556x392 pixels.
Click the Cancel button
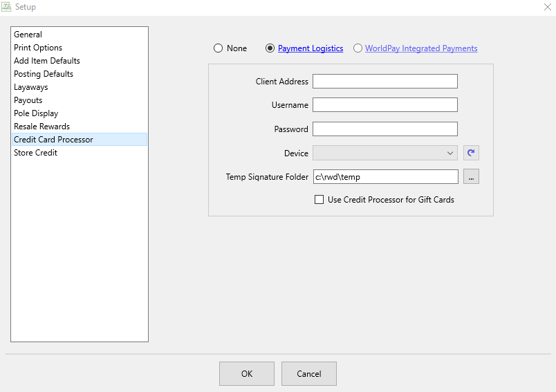click(x=309, y=373)
